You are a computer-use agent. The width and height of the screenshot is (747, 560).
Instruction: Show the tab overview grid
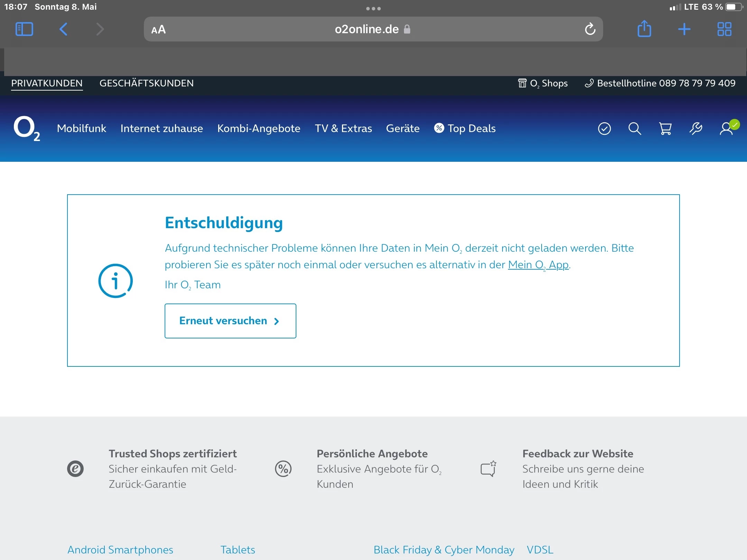click(724, 29)
